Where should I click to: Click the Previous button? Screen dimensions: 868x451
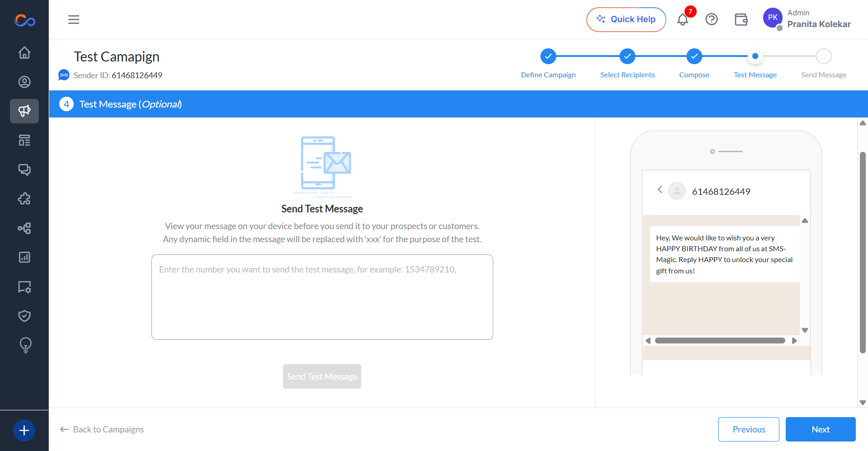click(749, 429)
